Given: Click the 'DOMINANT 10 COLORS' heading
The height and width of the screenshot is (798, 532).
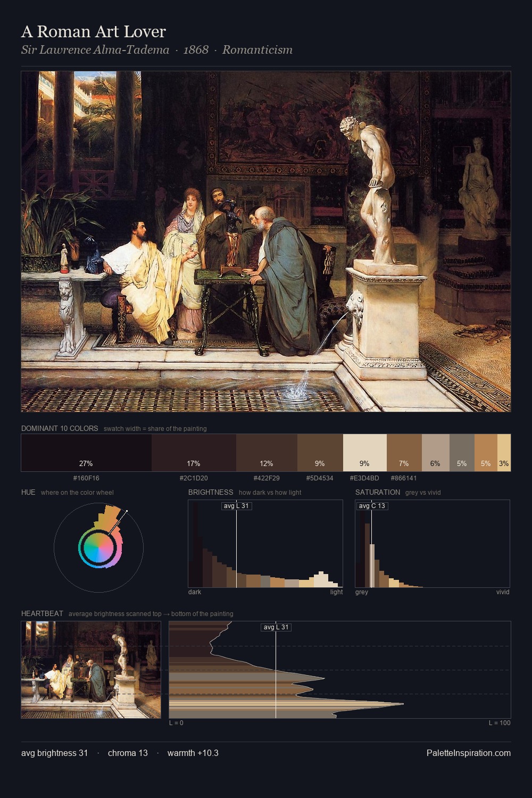Looking at the screenshot, I should pos(60,428).
